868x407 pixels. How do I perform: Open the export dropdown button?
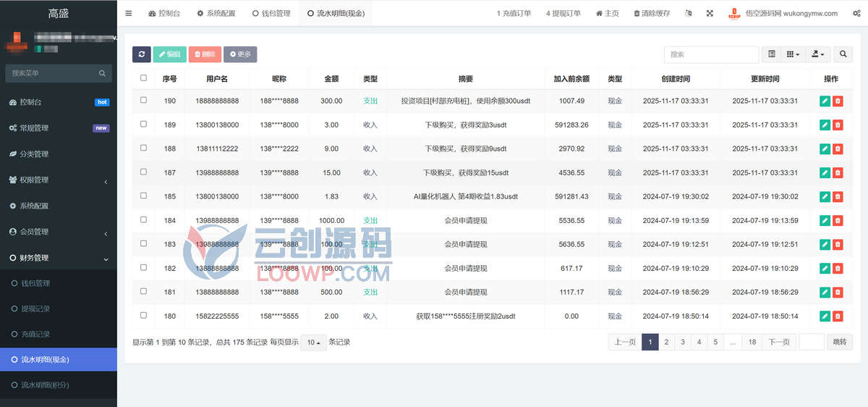click(819, 54)
